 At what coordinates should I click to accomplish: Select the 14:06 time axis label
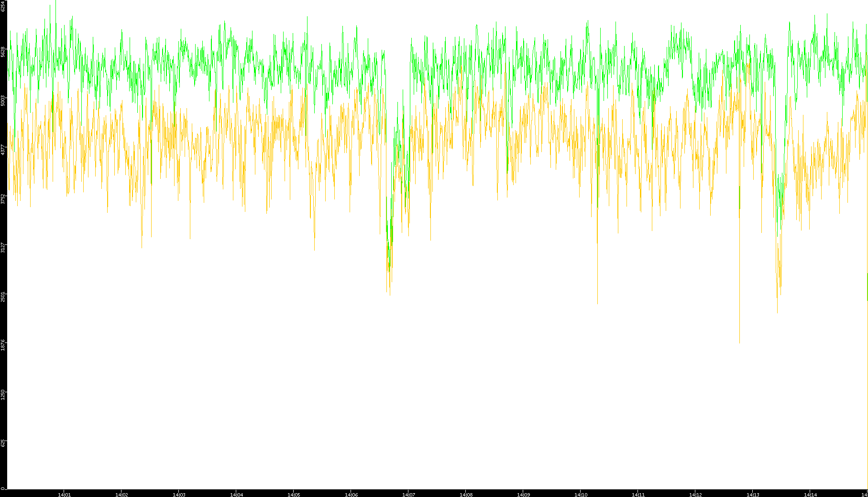351,495
